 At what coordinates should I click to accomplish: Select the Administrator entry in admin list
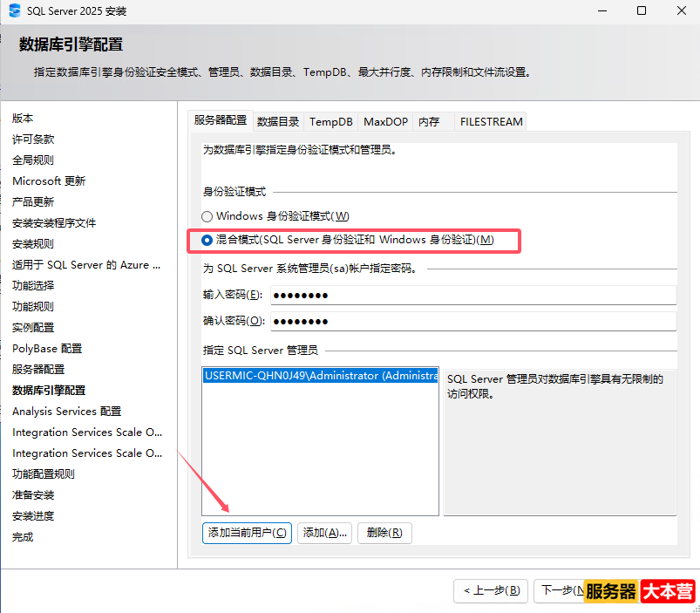coord(320,376)
